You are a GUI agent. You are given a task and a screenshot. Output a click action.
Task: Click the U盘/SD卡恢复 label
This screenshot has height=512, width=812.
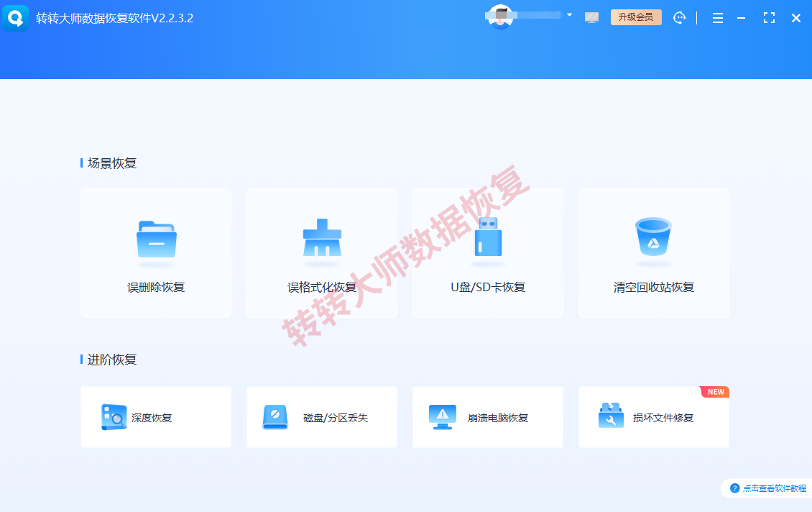coord(488,287)
